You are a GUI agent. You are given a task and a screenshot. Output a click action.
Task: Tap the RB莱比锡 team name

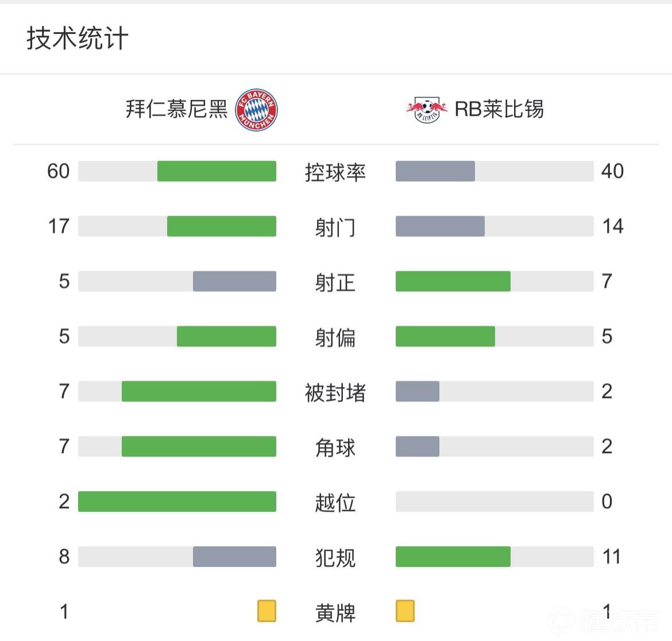click(x=499, y=109)
